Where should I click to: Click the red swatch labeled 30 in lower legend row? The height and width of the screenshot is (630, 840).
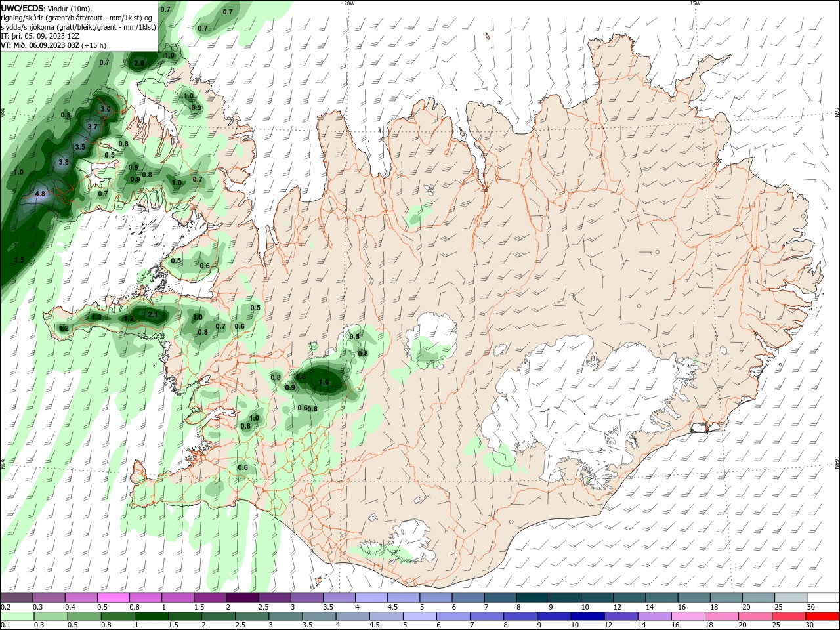pyautogui.click(x=823, y=616)
